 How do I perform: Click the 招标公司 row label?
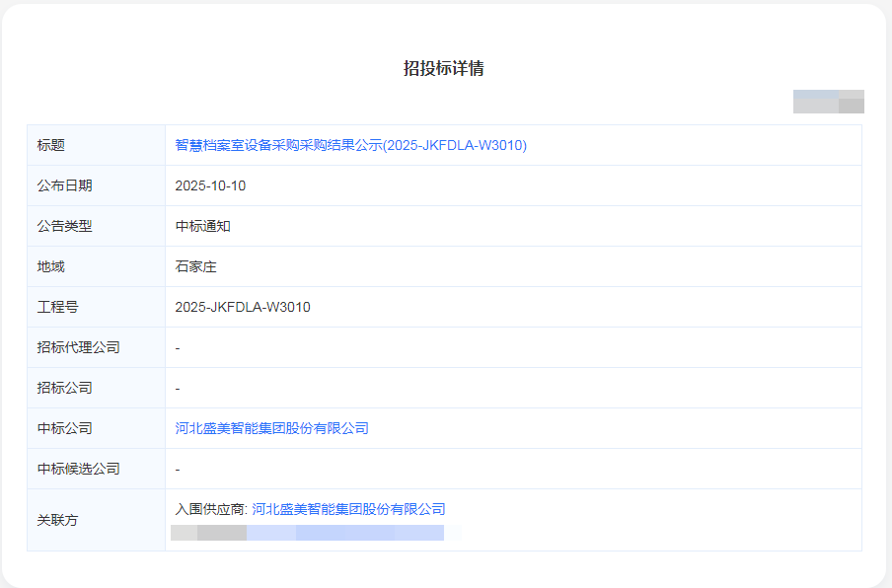pyautogui.click(x=64, y=388)
